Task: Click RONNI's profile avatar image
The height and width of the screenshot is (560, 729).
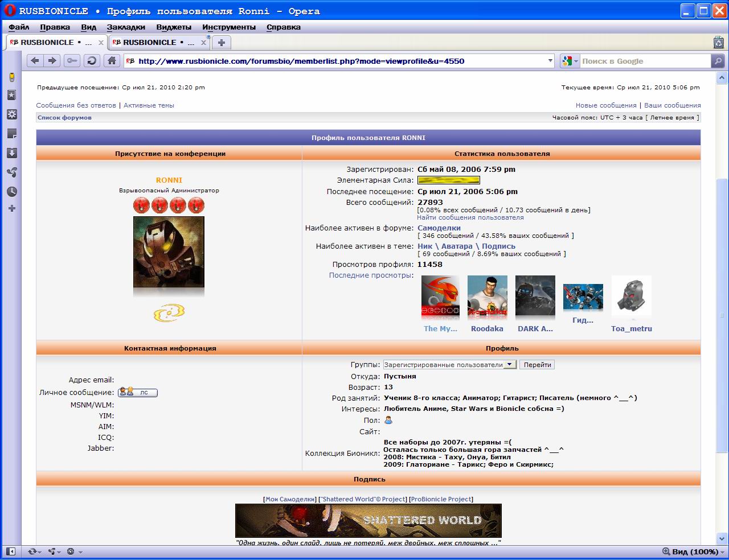Action: (x=169, y=252)
